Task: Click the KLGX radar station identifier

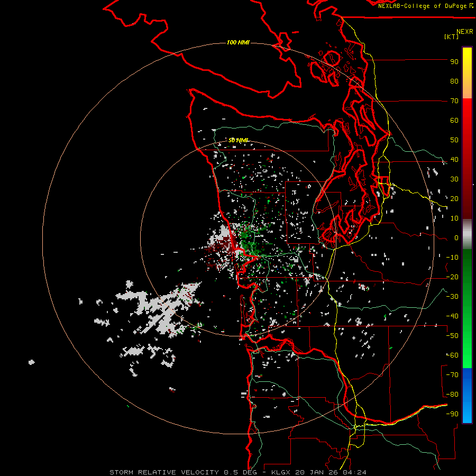Action: 281,472
